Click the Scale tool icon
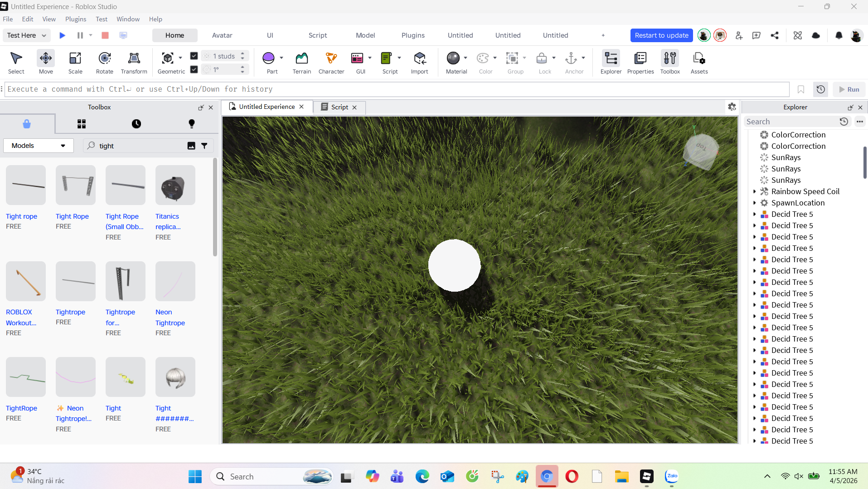The image size is (868, 489). [75, 62]
